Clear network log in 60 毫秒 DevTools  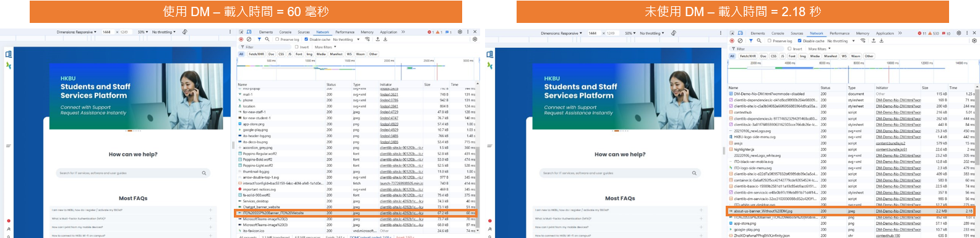coord(249,39)
